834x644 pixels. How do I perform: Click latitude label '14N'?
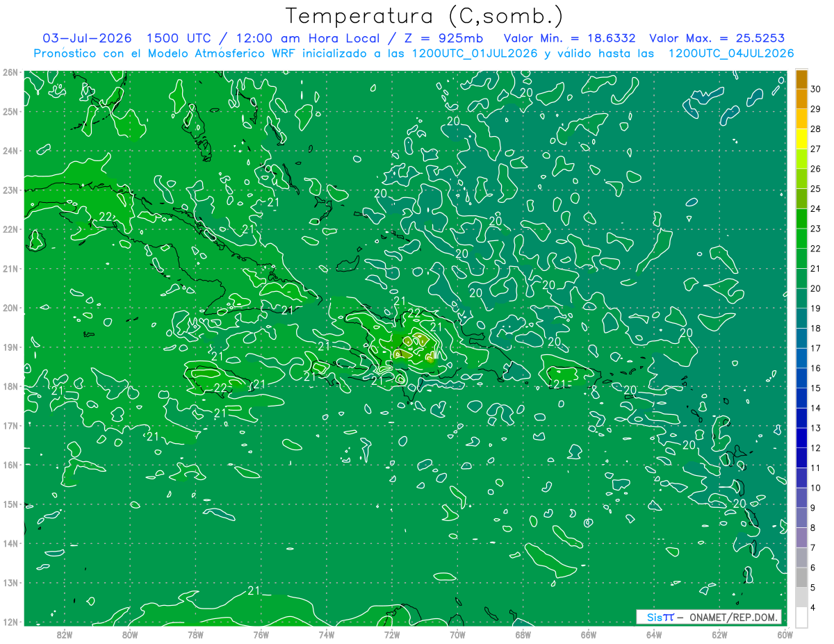click(10, 543)
